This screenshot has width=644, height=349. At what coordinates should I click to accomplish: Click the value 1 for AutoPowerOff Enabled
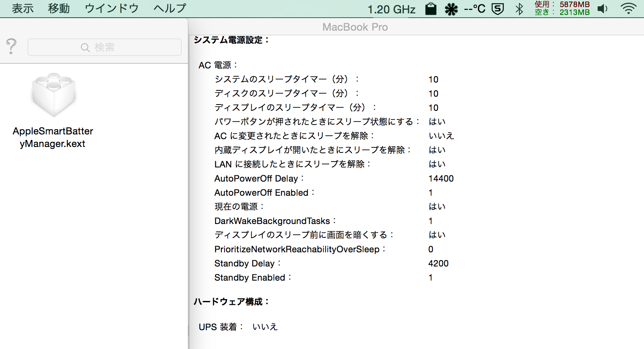tap(431, 193)
